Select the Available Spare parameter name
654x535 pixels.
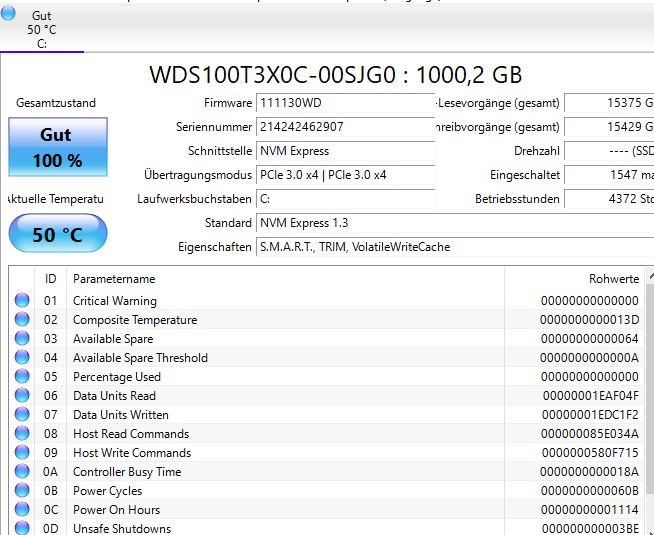pyautogui.click(x=113, y=339)
